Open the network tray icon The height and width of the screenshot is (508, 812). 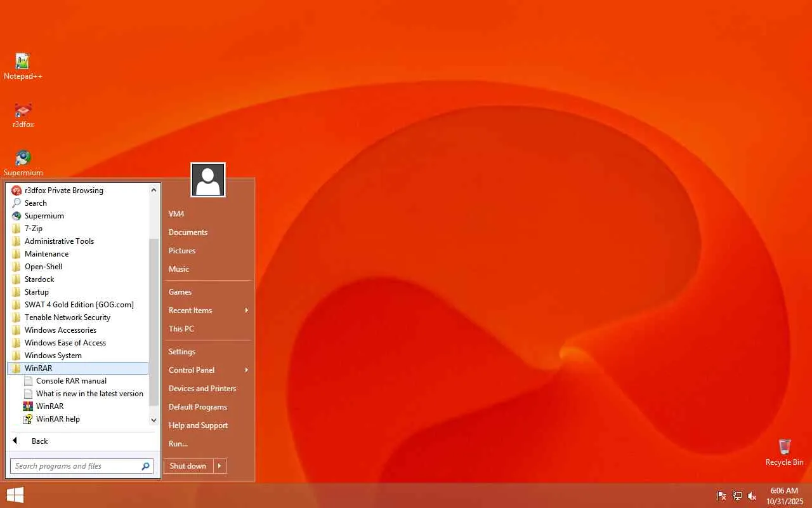[737, 496]
